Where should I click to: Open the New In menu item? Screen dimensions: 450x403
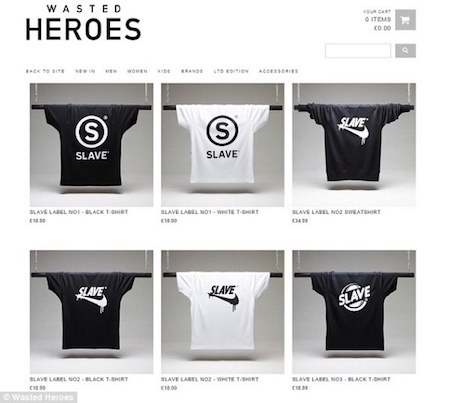(85, 71)
